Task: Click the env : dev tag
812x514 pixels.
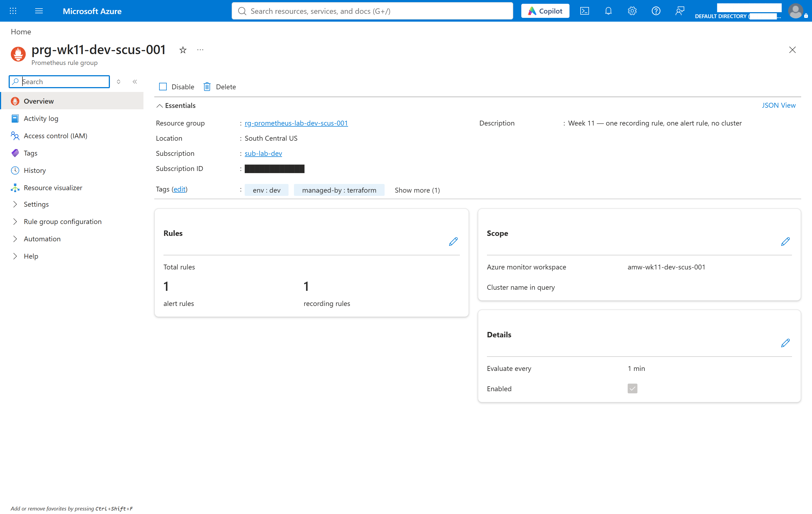Action: pyautogui.click(x=266, y=190)
